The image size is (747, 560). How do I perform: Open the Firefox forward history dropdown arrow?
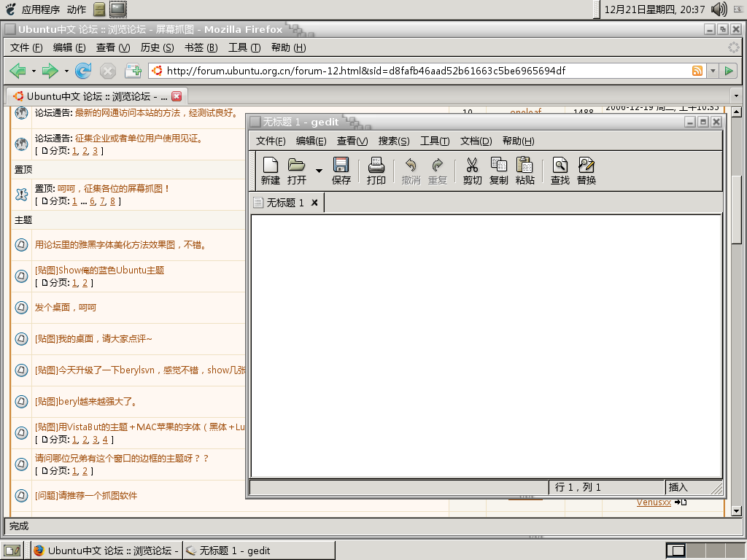pyautogui.click(x=66, y=71)
